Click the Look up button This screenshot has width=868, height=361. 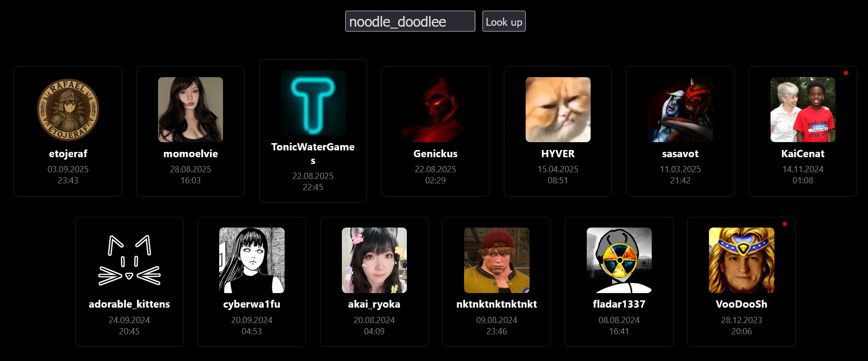[504, 21]
